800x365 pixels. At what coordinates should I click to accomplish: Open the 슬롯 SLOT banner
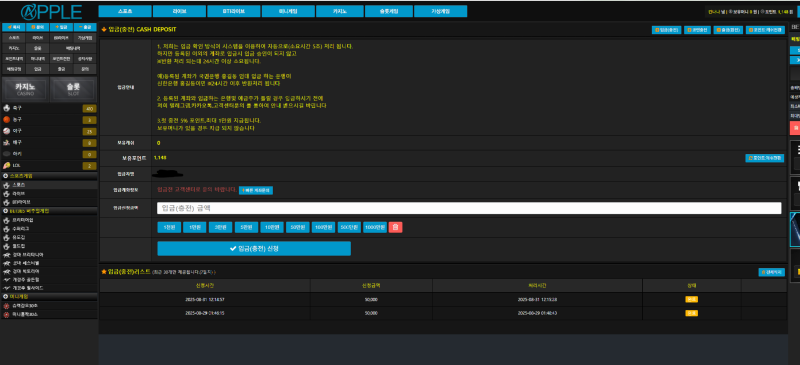72,89
